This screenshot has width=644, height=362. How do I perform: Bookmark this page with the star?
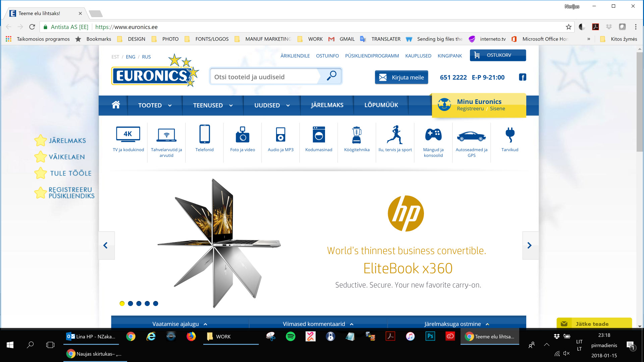point(569,27)
